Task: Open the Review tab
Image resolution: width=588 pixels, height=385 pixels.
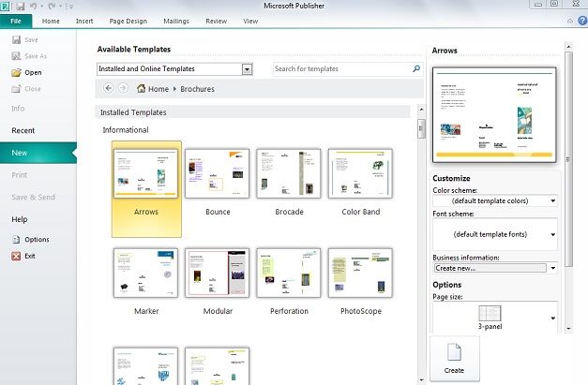Action: [x=216, y=22]
